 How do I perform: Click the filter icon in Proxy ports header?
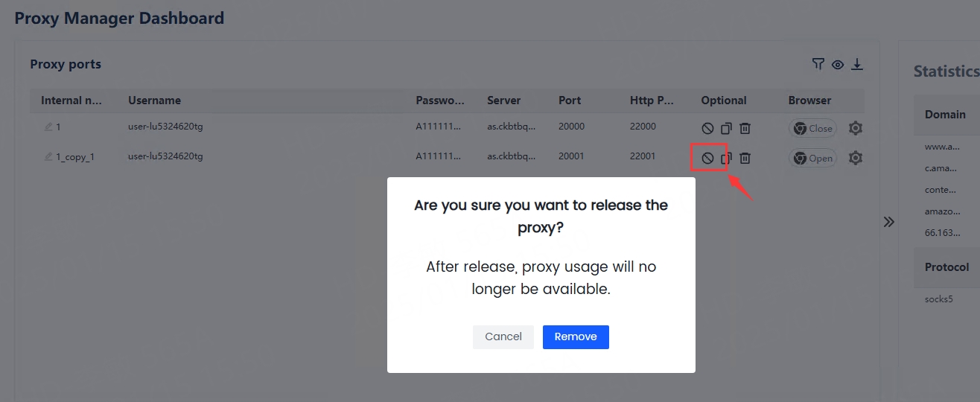(x=818, y=65)
